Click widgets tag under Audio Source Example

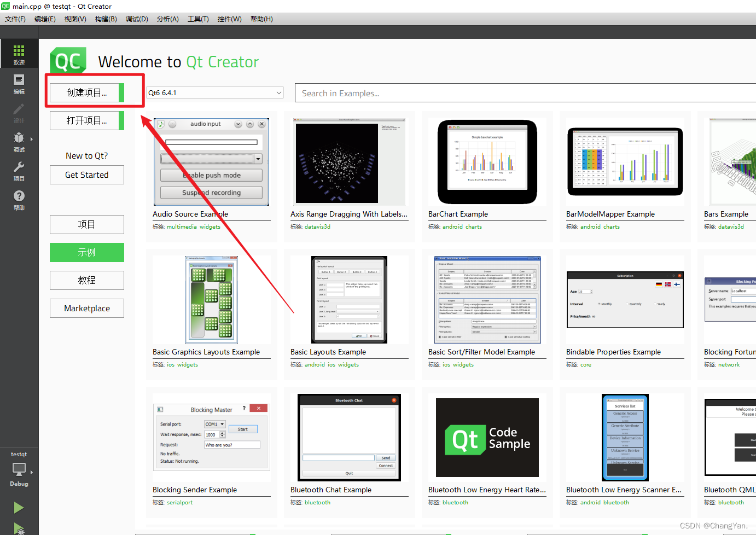click(210, 226)
